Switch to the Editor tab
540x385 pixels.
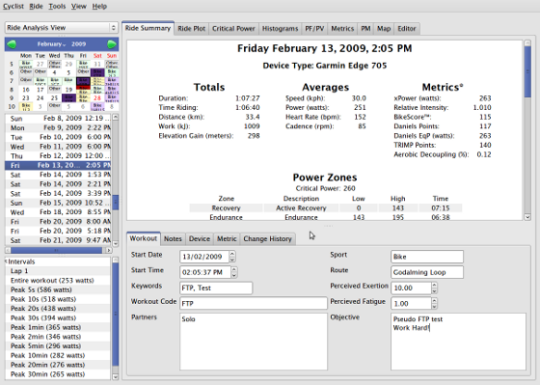click(407, 29)
